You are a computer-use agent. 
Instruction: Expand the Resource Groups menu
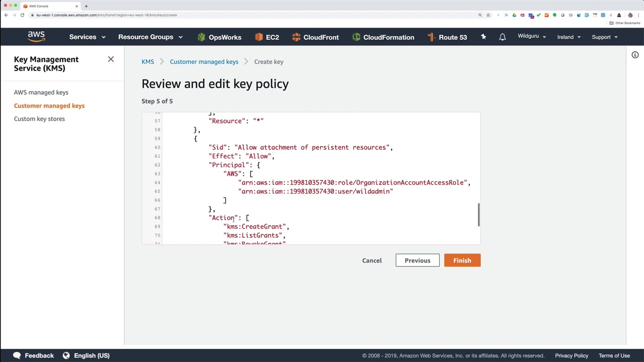point(150,37)
